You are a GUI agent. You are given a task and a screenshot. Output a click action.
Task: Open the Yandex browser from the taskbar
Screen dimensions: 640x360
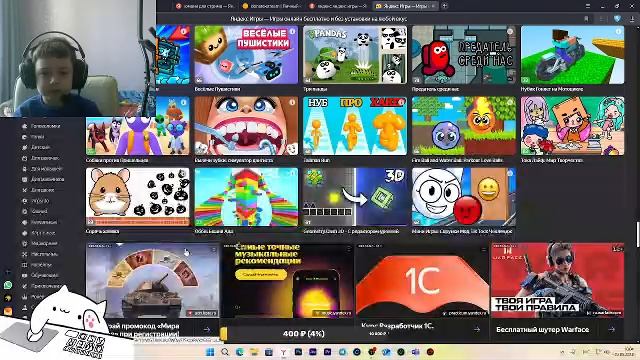click(x=284, y=352)
